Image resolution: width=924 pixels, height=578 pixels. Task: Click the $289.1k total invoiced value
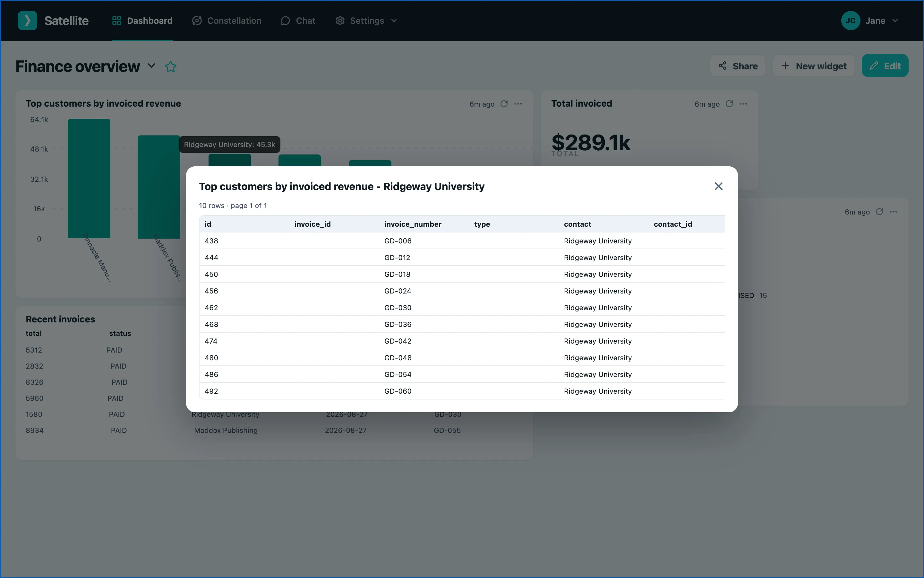(x=591, y=143)
